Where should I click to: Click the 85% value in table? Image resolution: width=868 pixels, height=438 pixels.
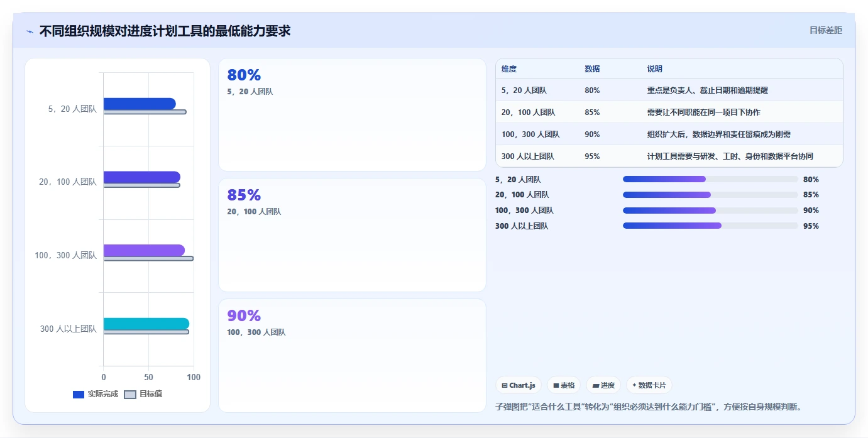point(592,112)
